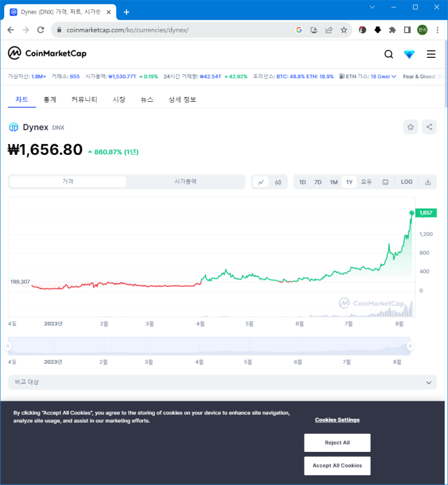Add Dynex to watchlist star
This screenshot has height=485, width=448.
pos(411,127)
